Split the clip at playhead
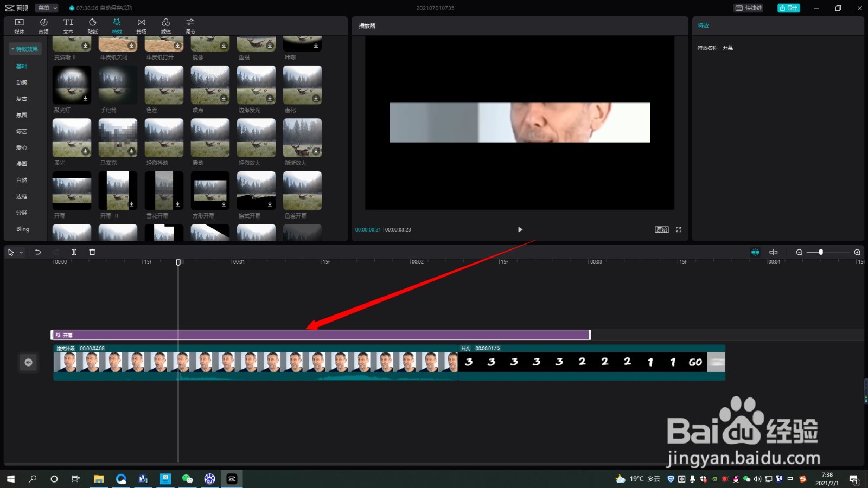The image size is (868, 488). click(74, 252)
